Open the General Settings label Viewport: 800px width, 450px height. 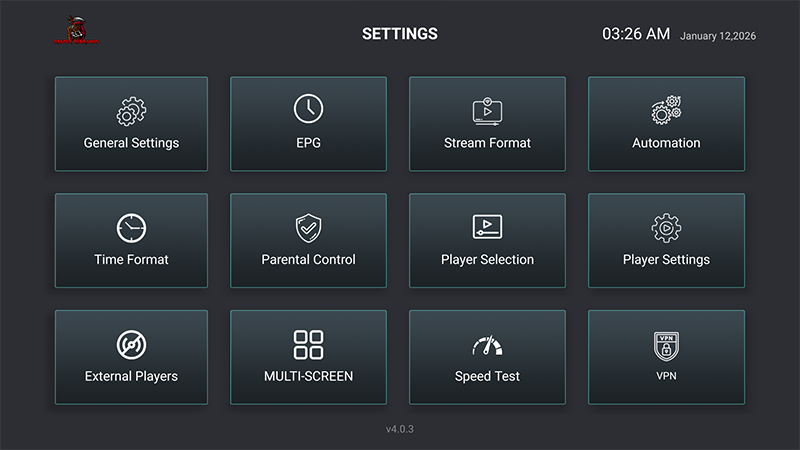131,143
